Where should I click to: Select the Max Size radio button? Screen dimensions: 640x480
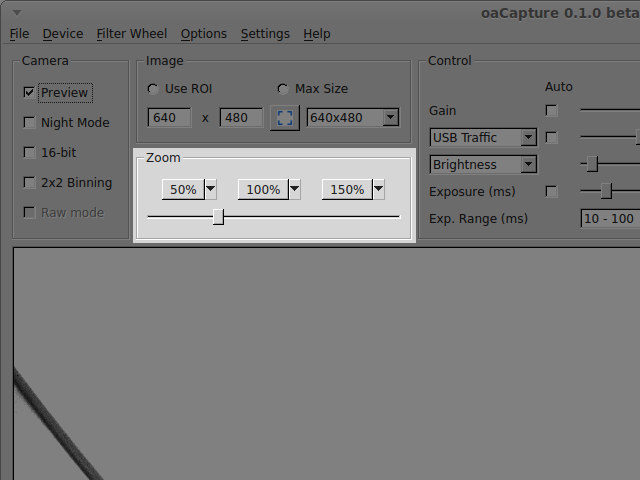tap(283, 89)
